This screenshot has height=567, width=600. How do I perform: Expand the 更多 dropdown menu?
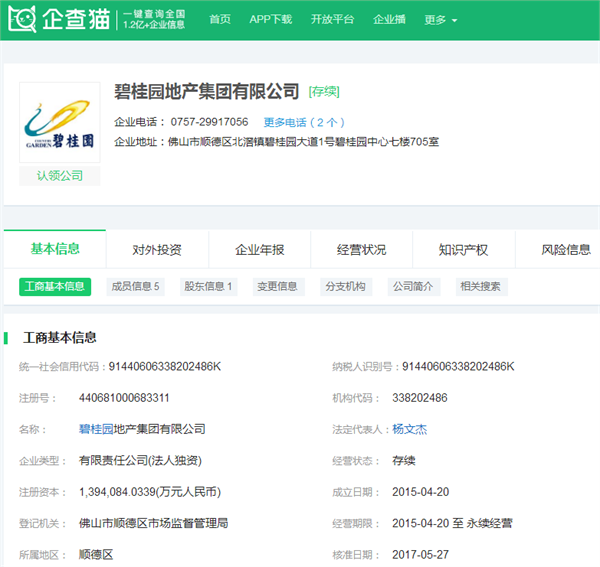click(x=440, y=20)
